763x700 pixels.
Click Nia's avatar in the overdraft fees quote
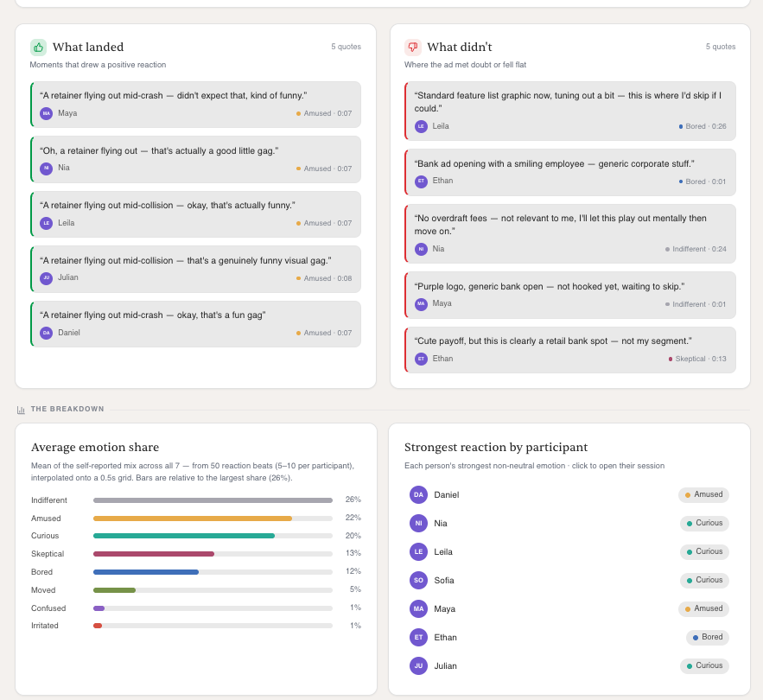point(421,249)
